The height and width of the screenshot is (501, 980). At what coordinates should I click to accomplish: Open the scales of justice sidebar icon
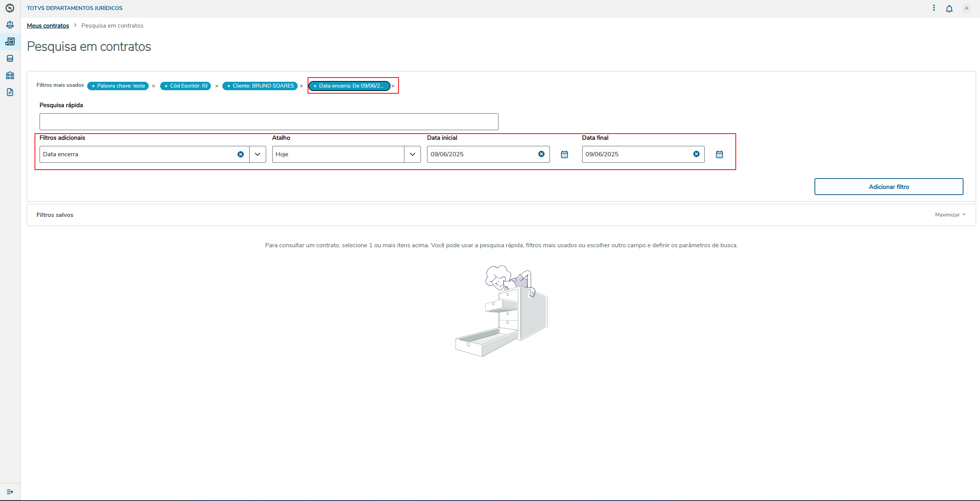[x=10, y=25]
